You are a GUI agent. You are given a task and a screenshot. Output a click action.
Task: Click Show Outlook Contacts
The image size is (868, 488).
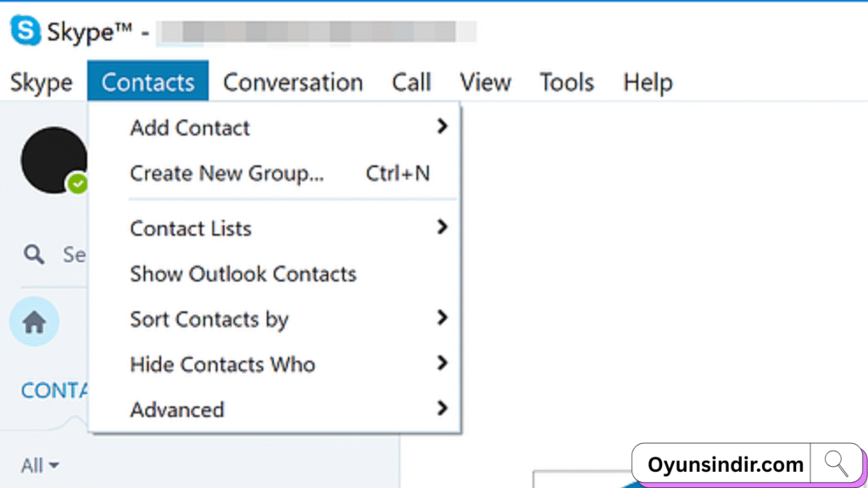pyautogui.click(x=242, y=274)
